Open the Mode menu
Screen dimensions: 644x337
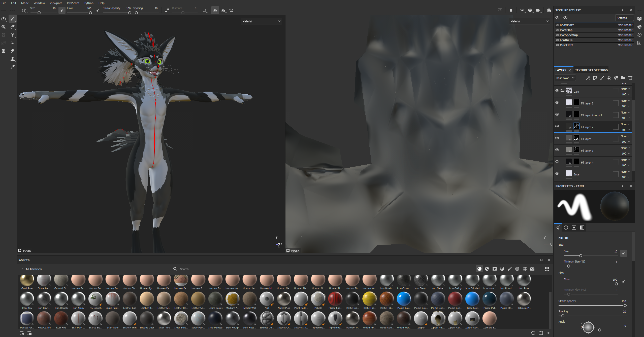tap(25, 3)
